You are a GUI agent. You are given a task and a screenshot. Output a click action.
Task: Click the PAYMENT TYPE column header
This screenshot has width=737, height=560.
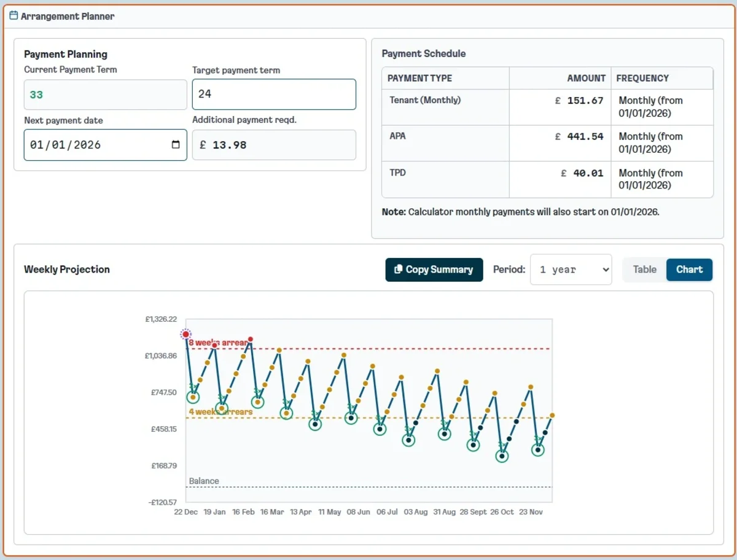pos(421,78)
